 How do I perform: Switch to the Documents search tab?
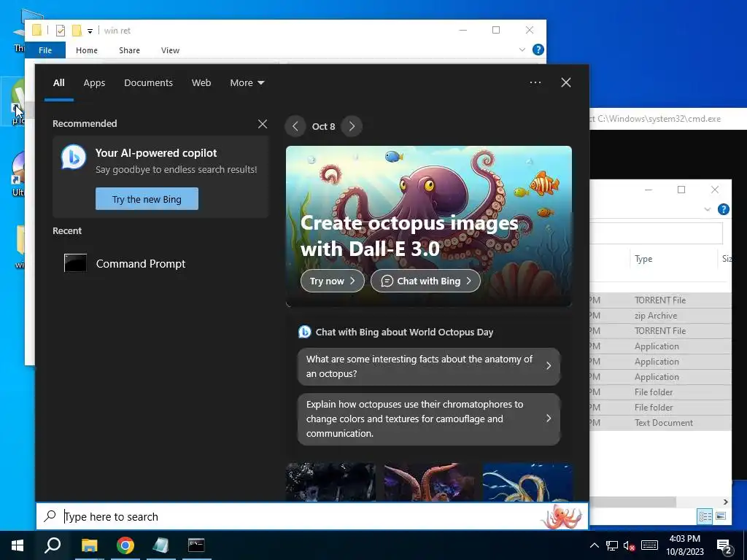pos(149,83)
